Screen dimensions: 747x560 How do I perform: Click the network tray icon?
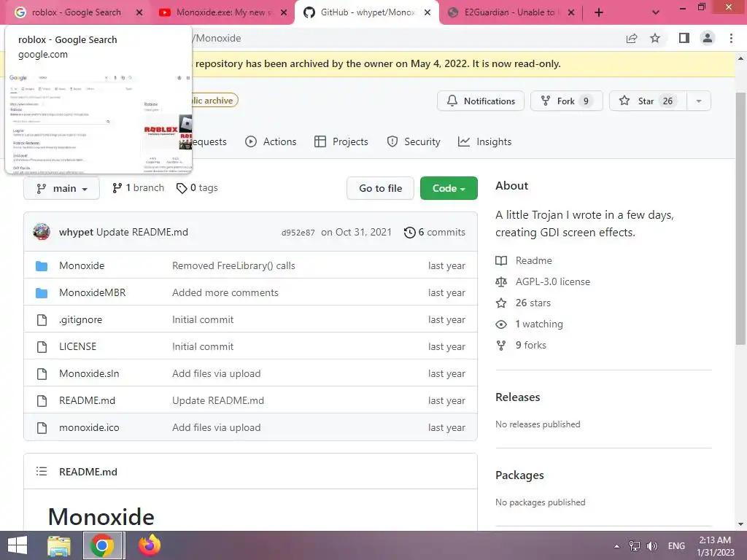pos(635,546)
